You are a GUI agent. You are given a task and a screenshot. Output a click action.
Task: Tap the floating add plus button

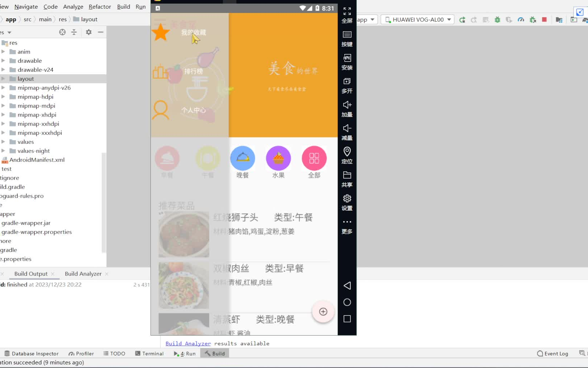coord(323,312)
